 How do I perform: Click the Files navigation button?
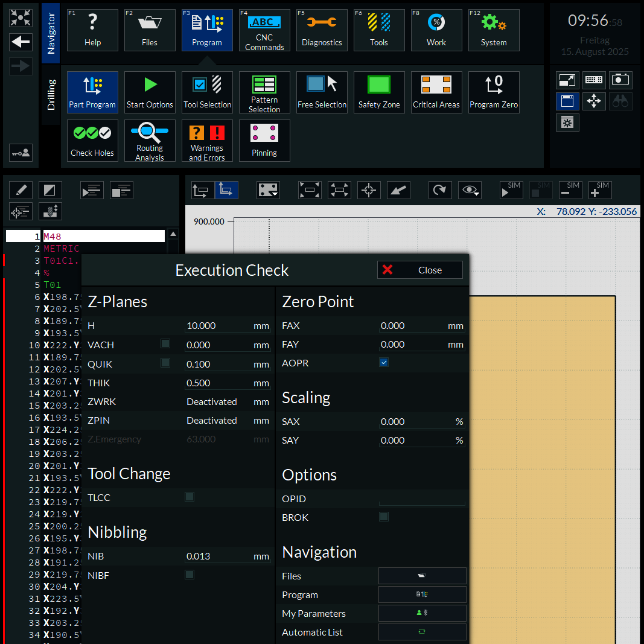tap(422, 575)
